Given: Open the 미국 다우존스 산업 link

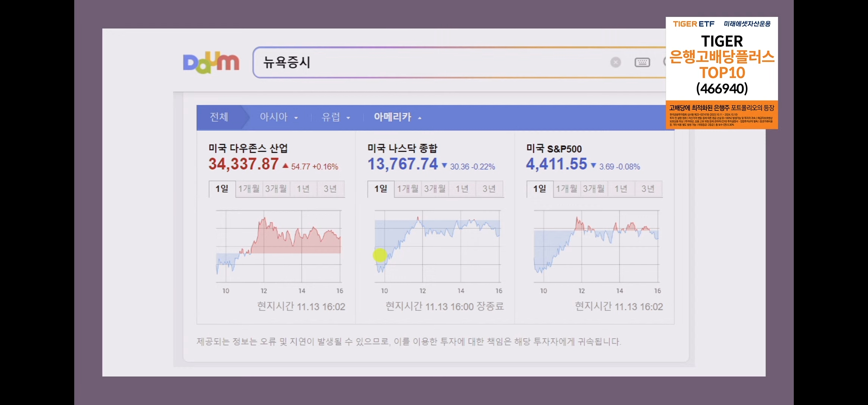Looking at the screenshot, I should pos(248,148).
